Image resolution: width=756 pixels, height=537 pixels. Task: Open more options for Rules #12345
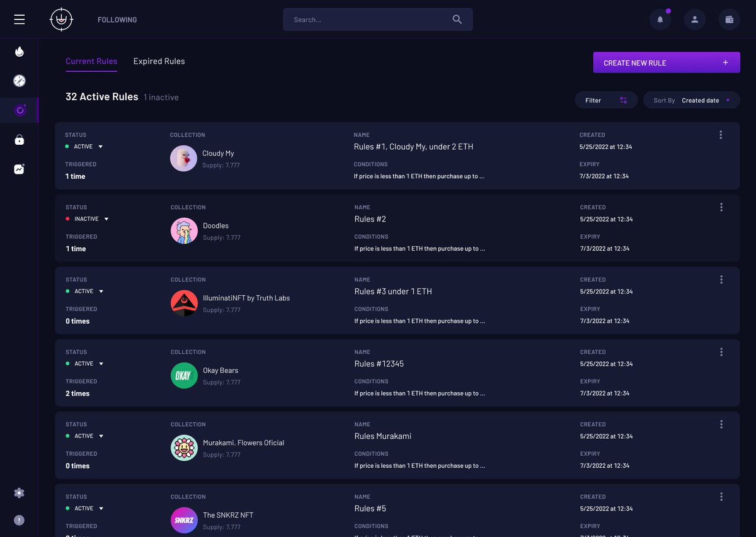coord(721,352)
